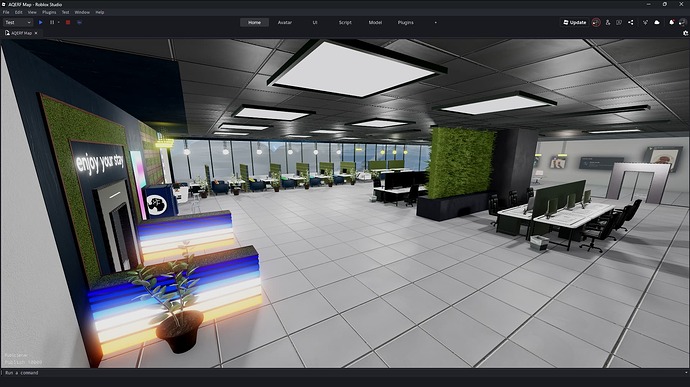
Task: Click the cloud publish icon
Action: coord(657,22)
